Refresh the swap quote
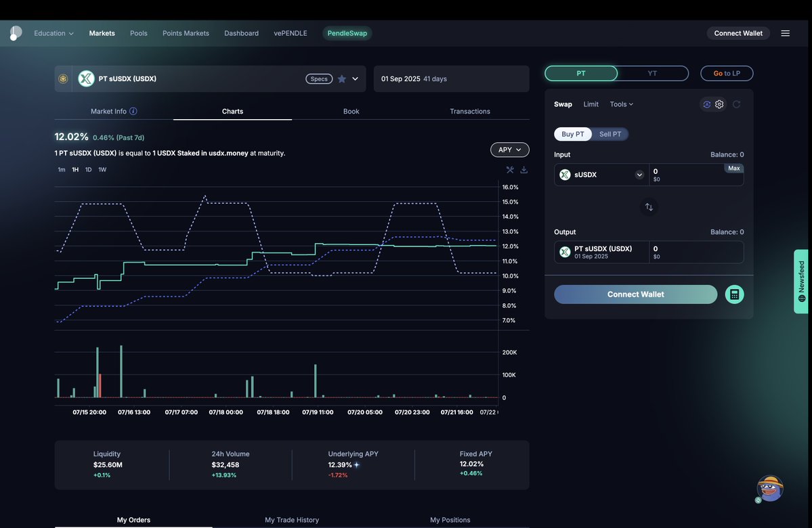Screen dimensions: 812x528 click(736, 104)
